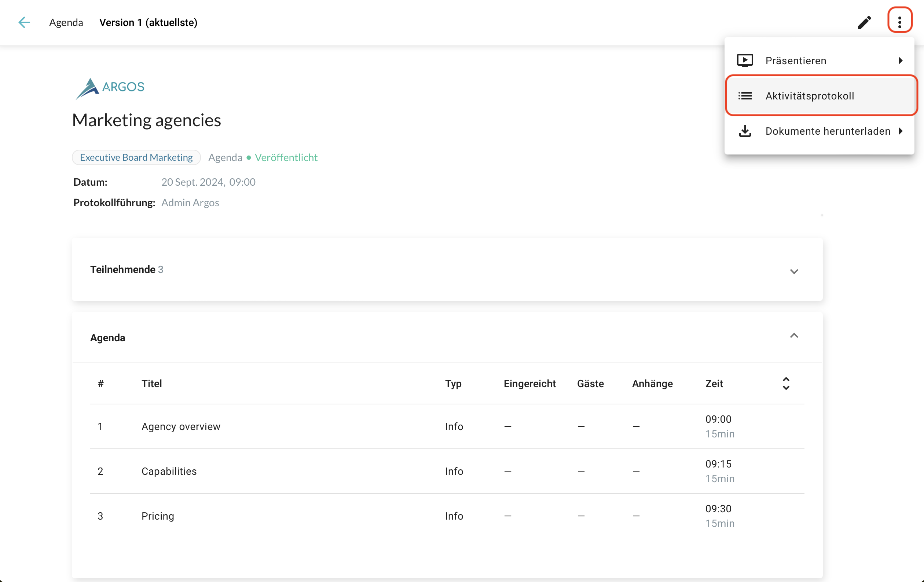Screen dimensions: 924x582
Task: Open the three-dot more options menu
Action: point(899,22)
